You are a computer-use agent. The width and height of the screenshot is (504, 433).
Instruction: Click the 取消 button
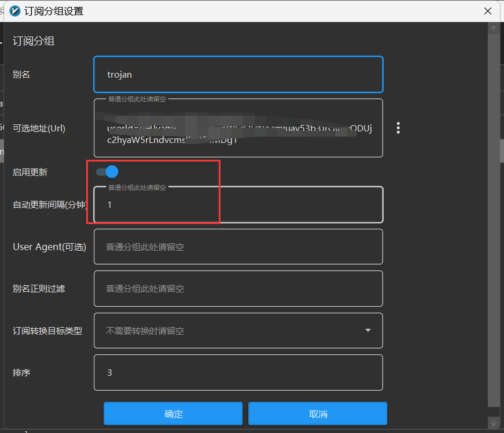coord(318,414)
